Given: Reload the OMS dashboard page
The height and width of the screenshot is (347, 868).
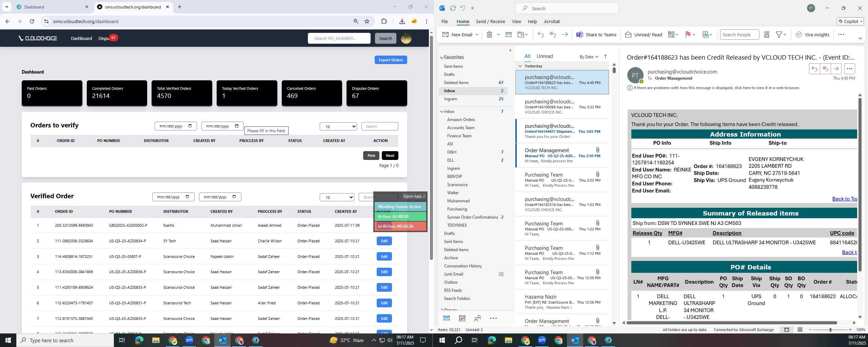Looking at the screenshot, I should pos(32,21).
